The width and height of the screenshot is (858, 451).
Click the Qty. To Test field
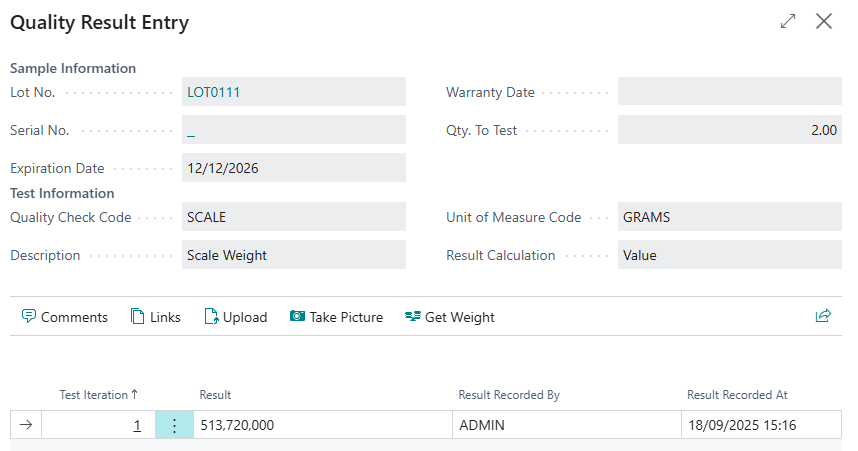[729, 130]
